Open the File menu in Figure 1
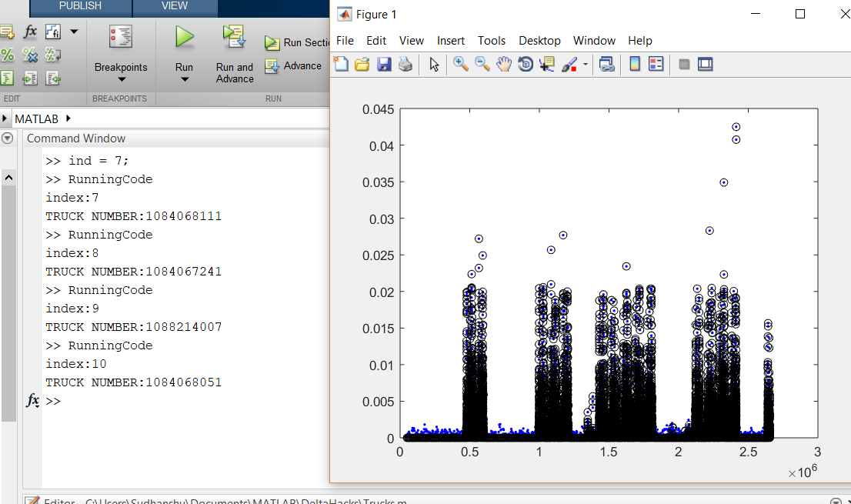Viewport: 851px width, 504px height. click(345, 41)
